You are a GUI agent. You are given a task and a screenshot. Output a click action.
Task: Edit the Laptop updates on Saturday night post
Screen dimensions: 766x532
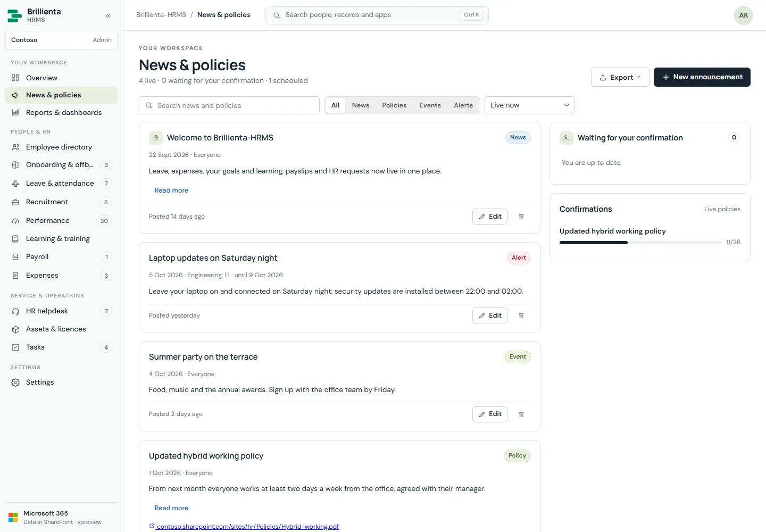click(x=490, y=315)
